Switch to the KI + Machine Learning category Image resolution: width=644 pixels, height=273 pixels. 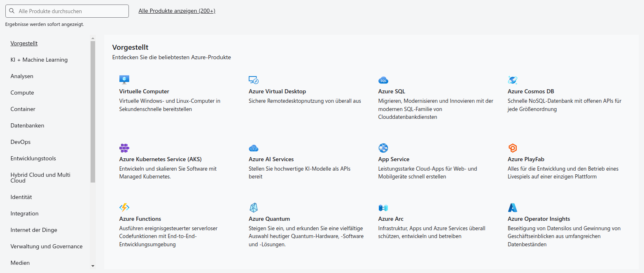pos(39,60)
